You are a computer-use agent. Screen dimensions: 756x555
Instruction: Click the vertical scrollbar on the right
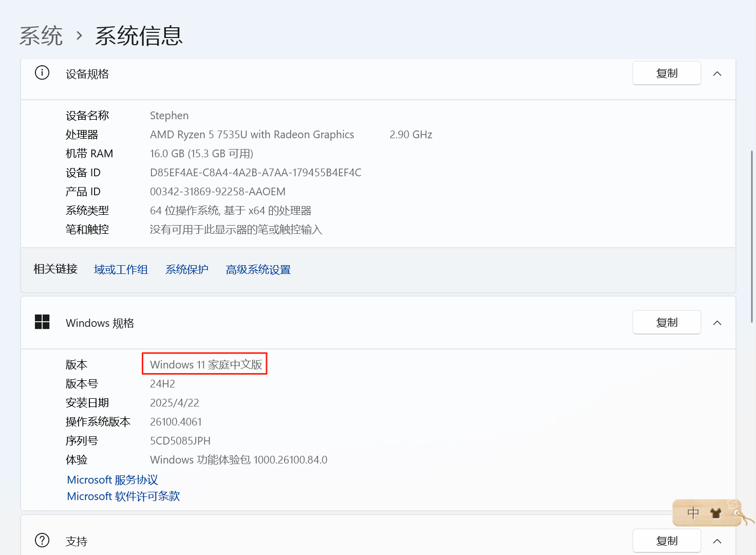[x=752, y=236]
